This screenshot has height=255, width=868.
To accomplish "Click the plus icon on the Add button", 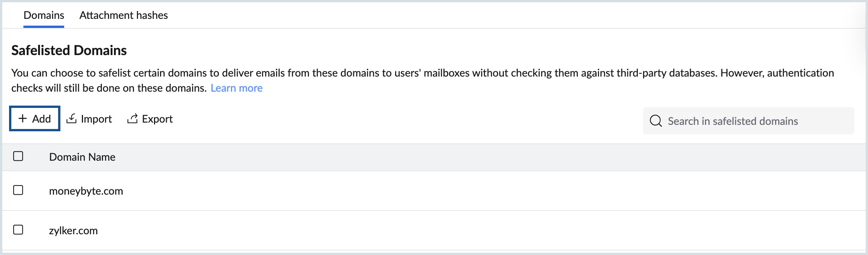I will [x=23, y=118].
